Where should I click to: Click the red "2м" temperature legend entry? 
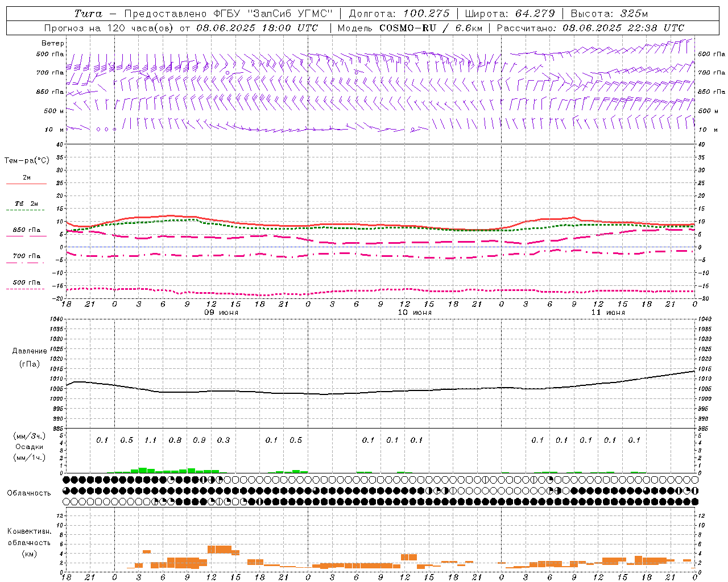[x=27, y=178]
